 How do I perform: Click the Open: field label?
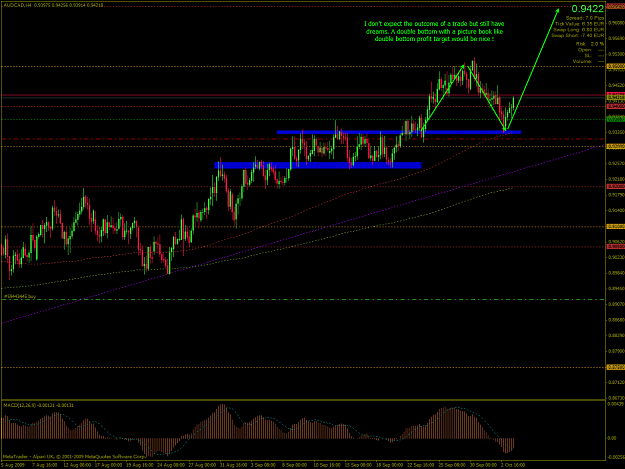(x=585, y=50)
